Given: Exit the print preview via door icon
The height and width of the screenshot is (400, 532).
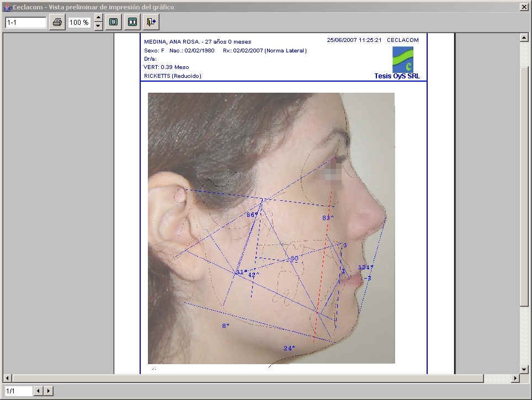Looking at the screenshot, I should [x=151, y=23].
